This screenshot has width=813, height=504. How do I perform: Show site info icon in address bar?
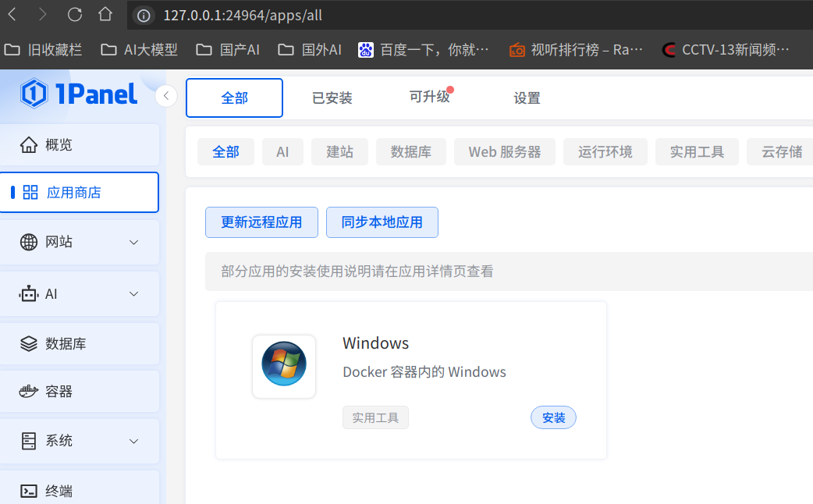[144, 16]
